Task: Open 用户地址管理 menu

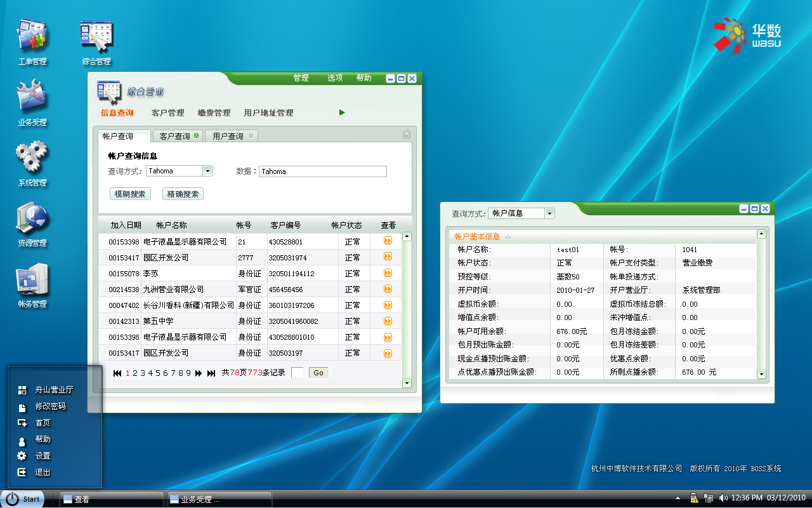Action: click(268, 113)
